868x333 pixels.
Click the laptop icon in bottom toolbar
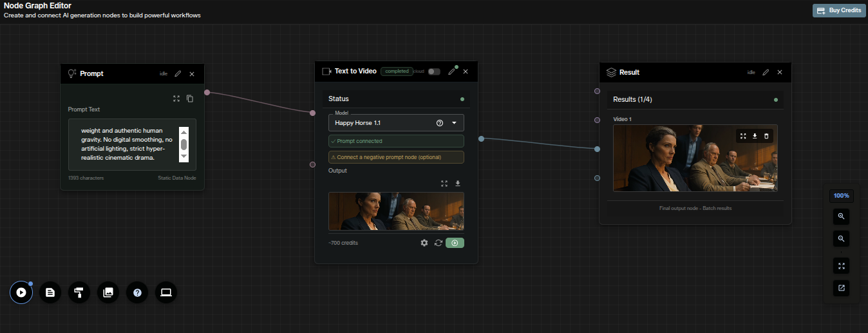[166, 292]
